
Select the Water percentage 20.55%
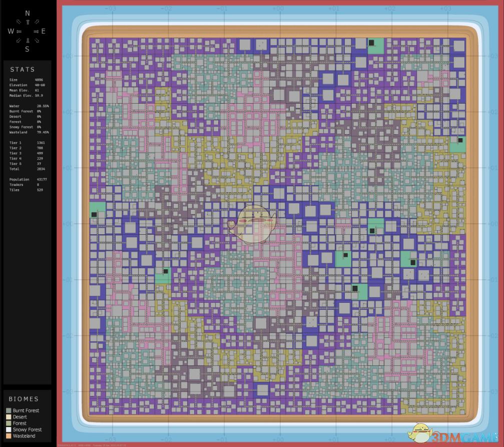[x=43, y=106]
